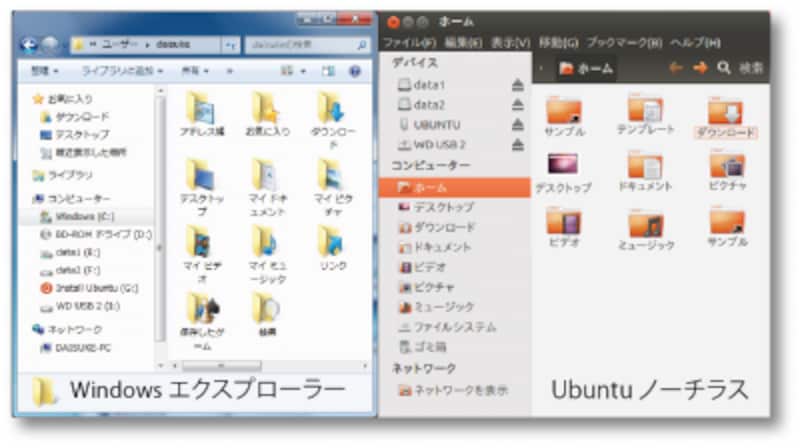Click the Nautilus search magnifier icon
The height and width of the screenshot is (448, 800).
723,68
